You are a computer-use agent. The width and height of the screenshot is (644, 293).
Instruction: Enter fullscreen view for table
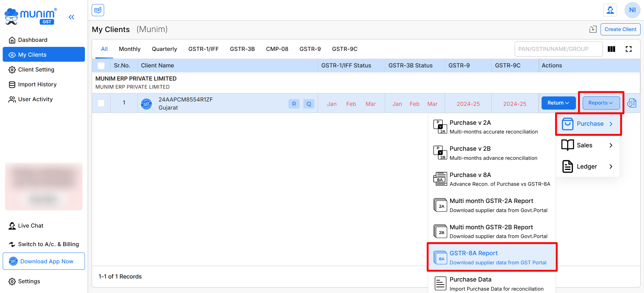point(628,49)
